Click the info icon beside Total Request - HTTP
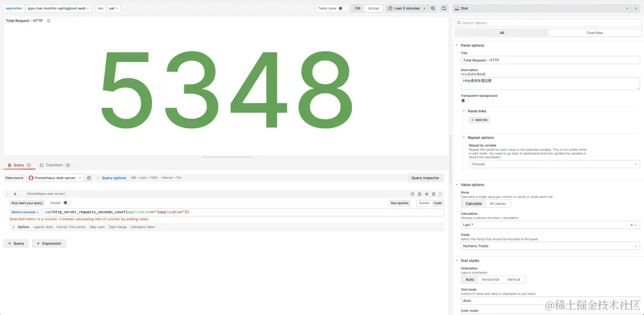 click(x=48, y=20)
